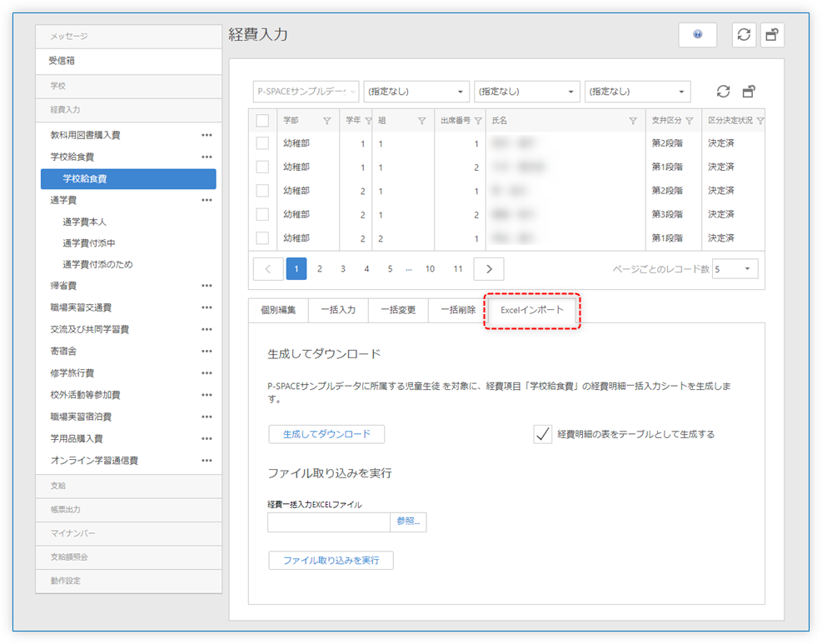The height and width of the screenshot is (644, 822).
Task: Click the EXCEL file path input field
Action: (329, 522)
